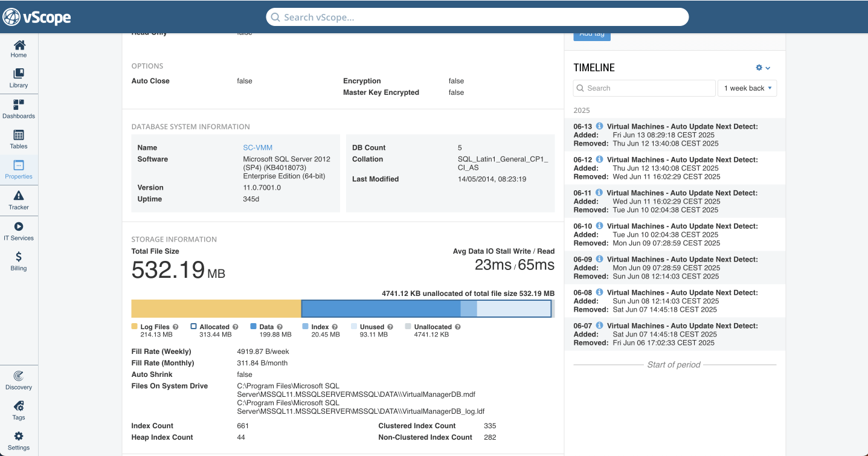The image size is (868, 456).
Task: Click the 4741.12 KB unallocated summary text
Action: click(468, 294)
